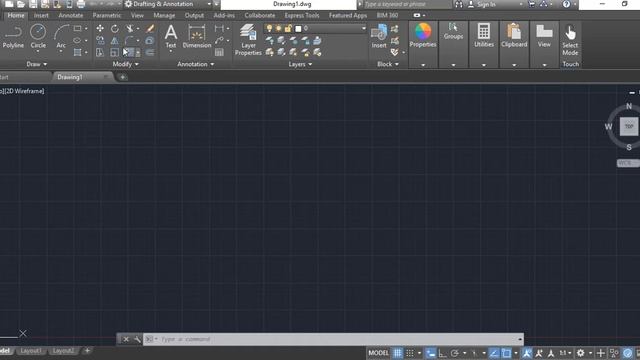
Task: Activate the Copy tool
Action: pos(100,40)
